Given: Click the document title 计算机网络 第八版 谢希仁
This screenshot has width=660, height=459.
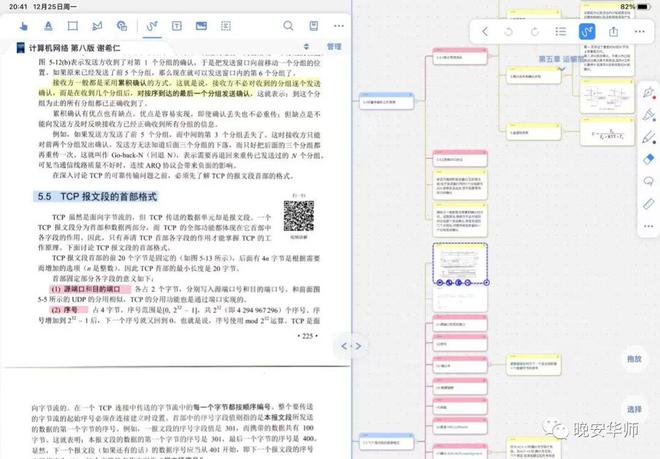Looking at the screenshot, I should coord(75,48).
